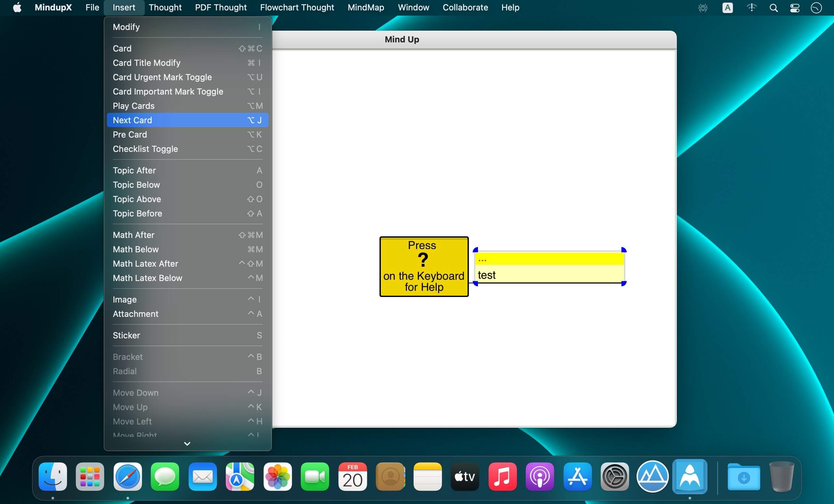Insert Math Latex After

187,264
